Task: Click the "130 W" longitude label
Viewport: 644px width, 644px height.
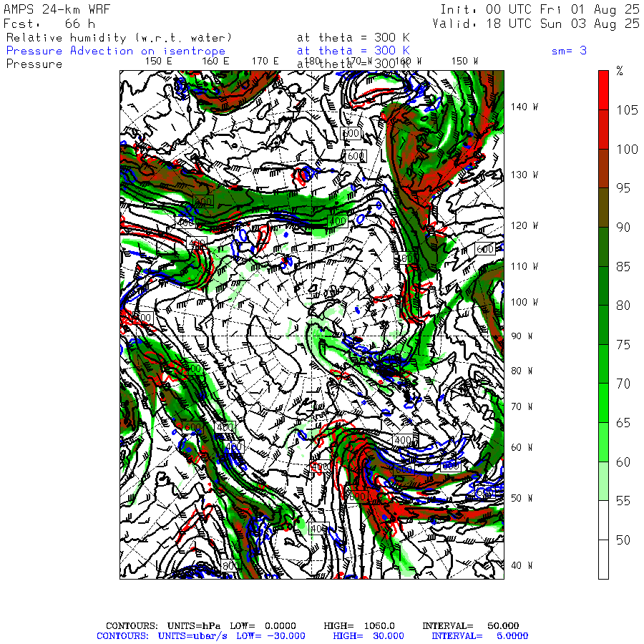Action: point(525,175)
